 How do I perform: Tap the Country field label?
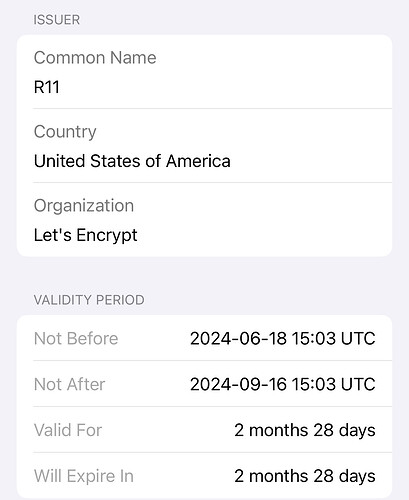[65, 132]
